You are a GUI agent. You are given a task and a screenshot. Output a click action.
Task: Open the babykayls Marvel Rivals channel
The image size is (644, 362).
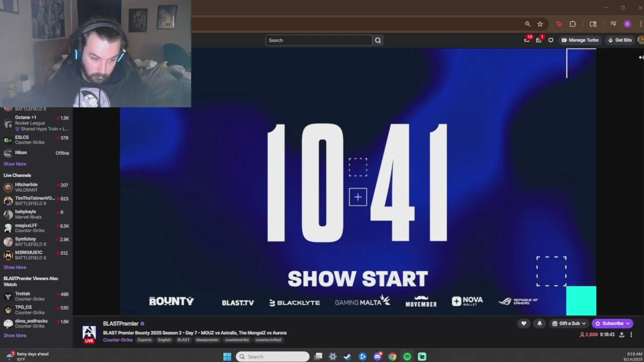[x=36, y=214]
